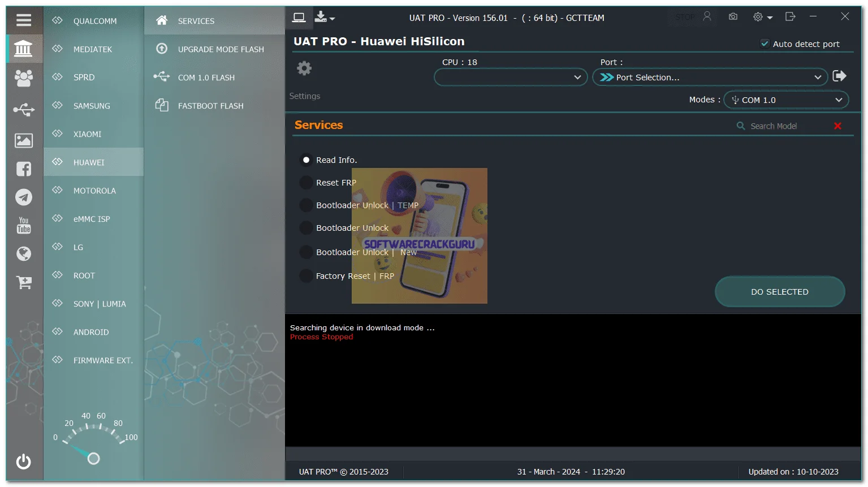Expand the Port Selection dropdown
This screenshot has height=487, width=868.
710,77
